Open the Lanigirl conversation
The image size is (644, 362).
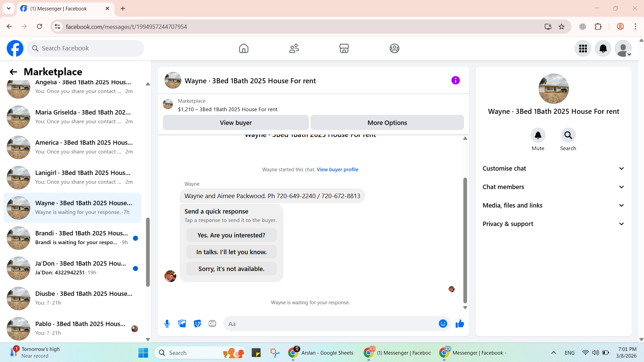(x=72, y=178)
